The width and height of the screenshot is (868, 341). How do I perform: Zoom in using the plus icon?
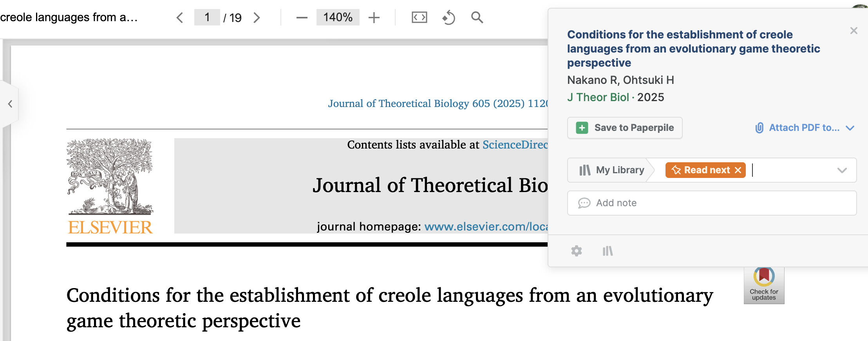(x=374, y=18)
